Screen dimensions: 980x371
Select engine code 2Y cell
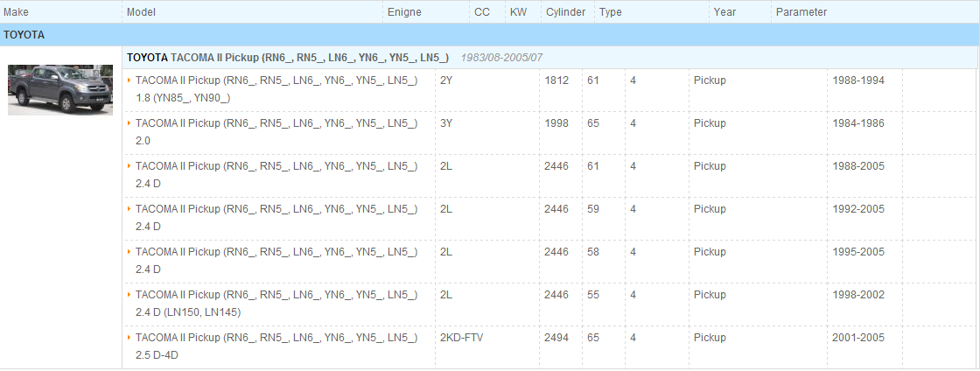(446, 80)
